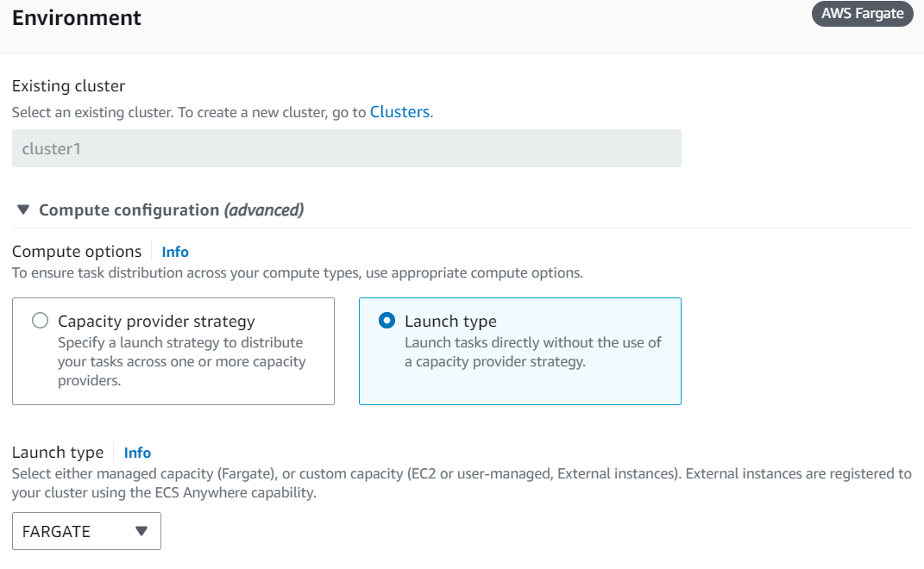Click the Launch type option card description
The width and height of the screenshot is (924, 569).
pyautogui.click(x=532, y=353)
